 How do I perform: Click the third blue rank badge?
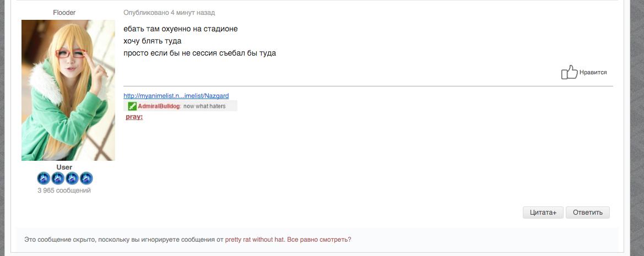[72, 178]
